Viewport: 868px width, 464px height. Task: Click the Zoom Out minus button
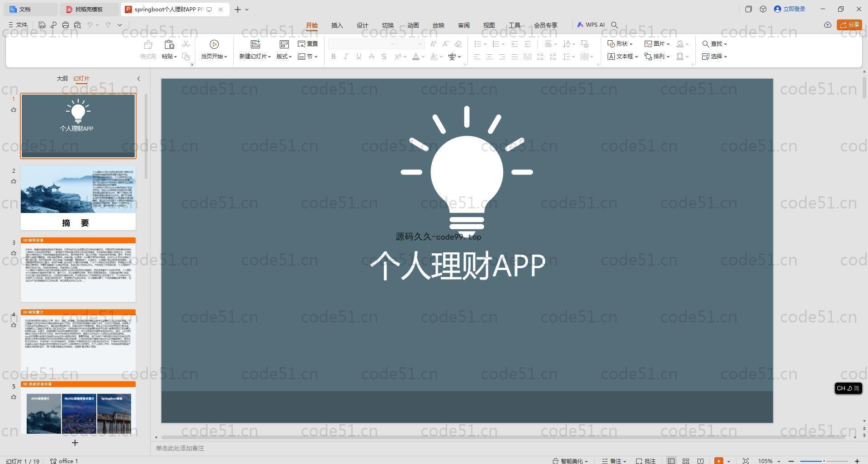(791, 461)
